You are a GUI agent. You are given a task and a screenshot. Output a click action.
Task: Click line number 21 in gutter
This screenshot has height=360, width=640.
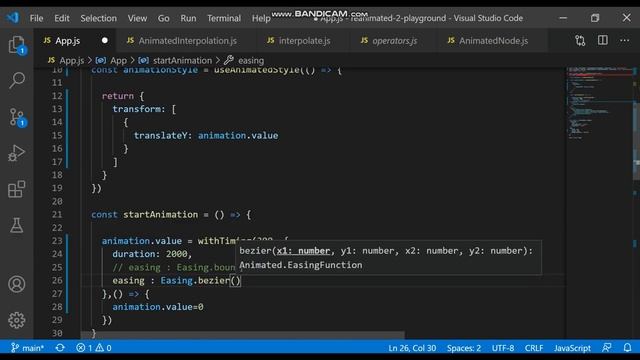pos(57,214)
